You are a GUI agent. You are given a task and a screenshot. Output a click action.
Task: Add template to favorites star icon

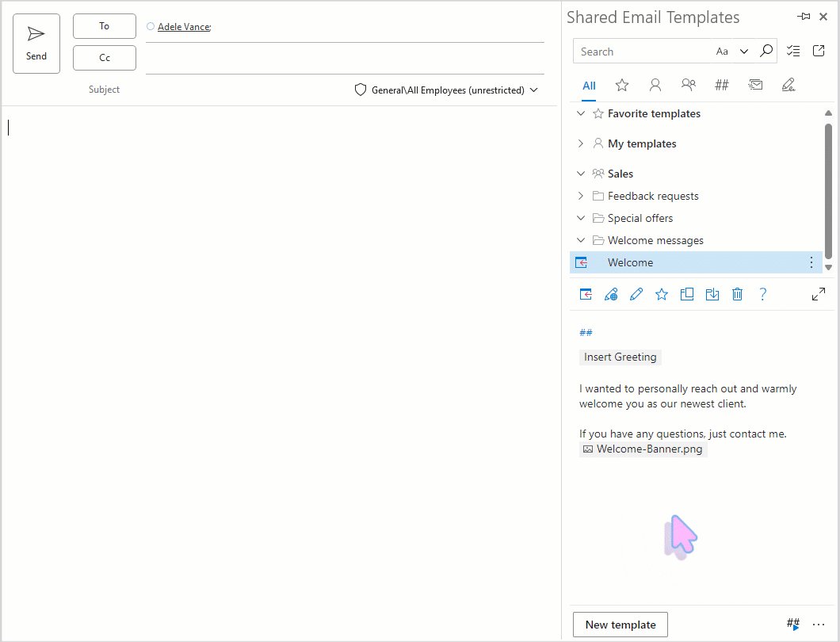(662, 294)
